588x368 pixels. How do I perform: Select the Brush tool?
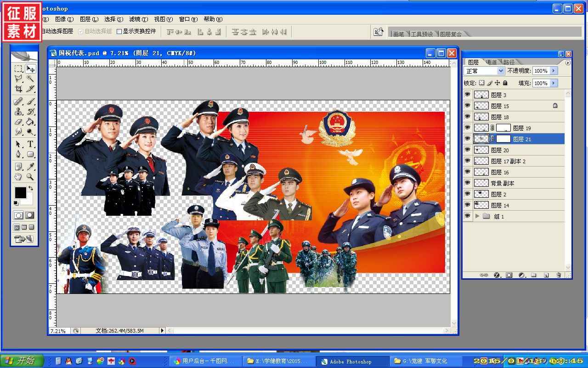coord(30,101)
